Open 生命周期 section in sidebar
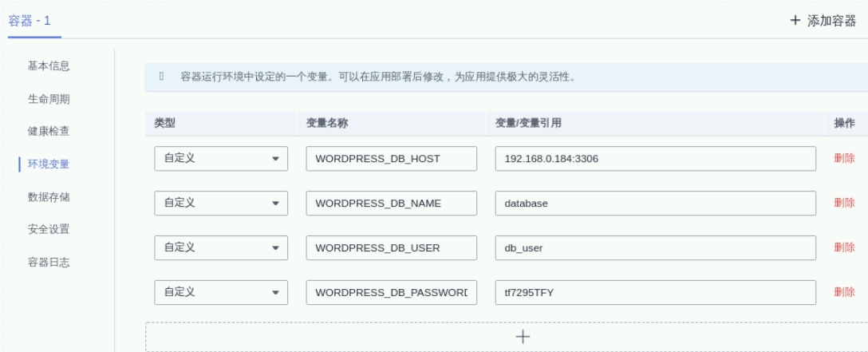The height and width of the screenshot is (352, 868). coord(49,99)
